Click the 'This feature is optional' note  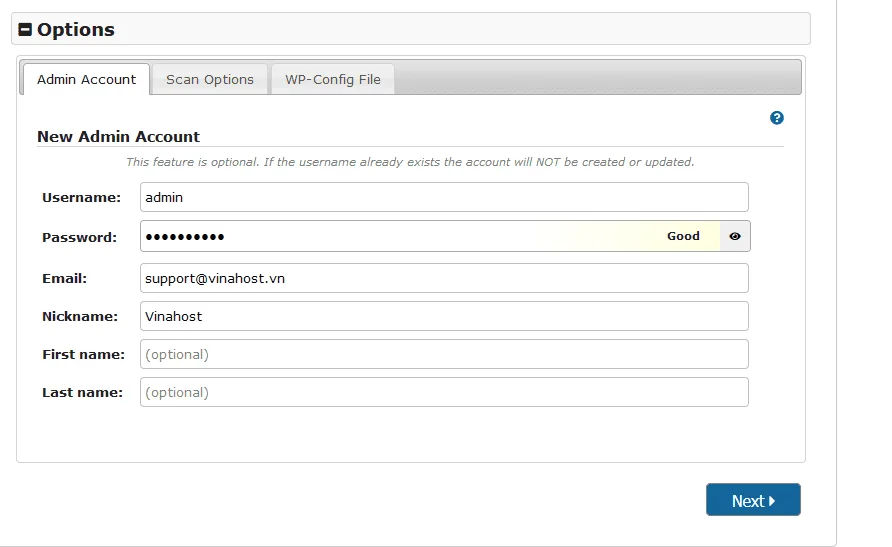coord(410,162)
